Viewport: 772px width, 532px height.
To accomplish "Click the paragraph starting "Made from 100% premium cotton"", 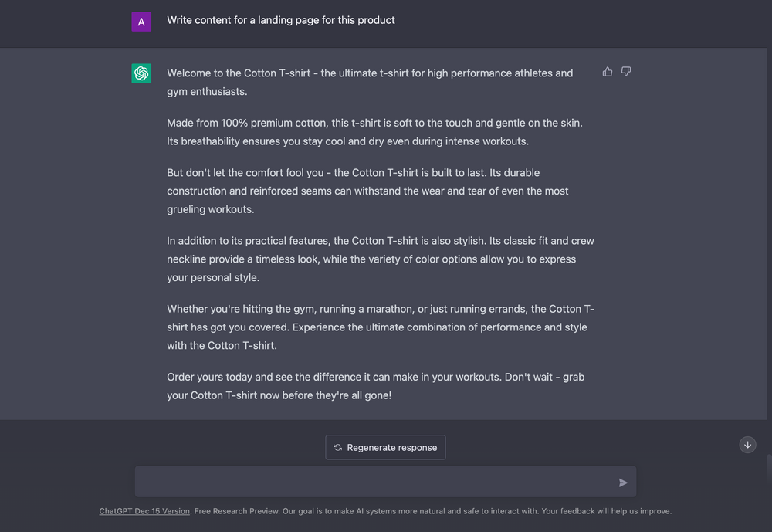I will pos(374,132).
